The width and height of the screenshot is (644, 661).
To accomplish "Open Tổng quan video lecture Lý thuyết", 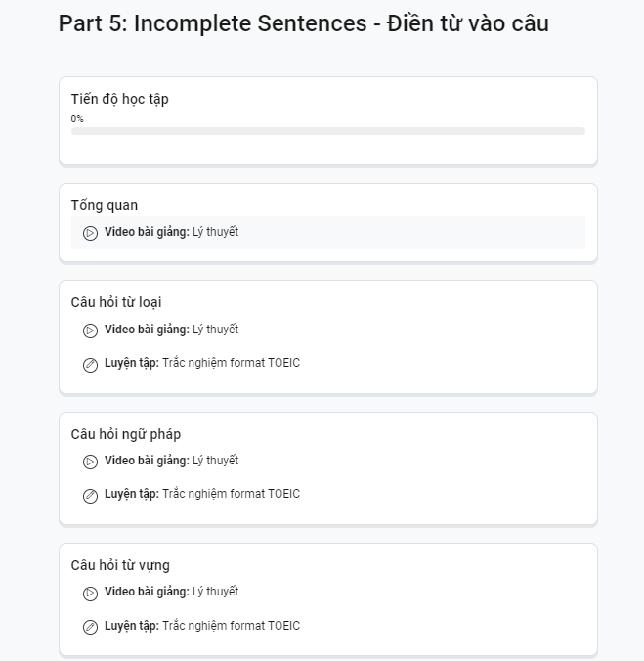I will (x=328, y=233).
